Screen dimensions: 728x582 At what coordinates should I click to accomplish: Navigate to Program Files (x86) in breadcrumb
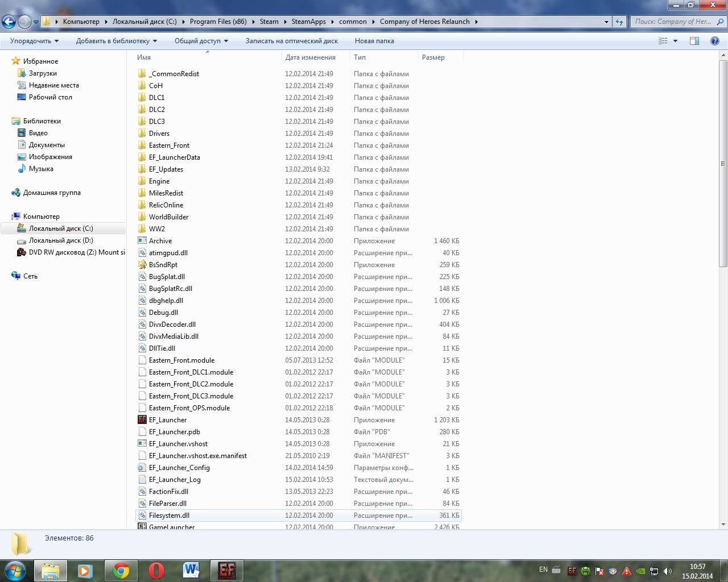point(218,22)
